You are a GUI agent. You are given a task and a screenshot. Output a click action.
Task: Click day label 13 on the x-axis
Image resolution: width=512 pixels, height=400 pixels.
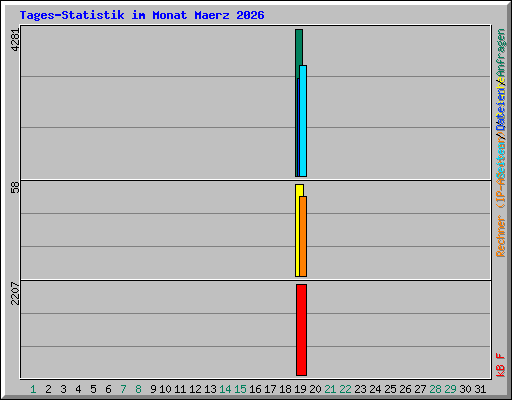210,389
